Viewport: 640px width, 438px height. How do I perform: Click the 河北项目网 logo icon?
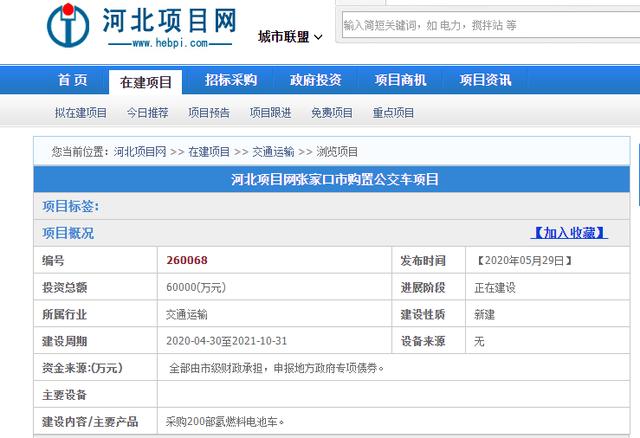pyautogui.click(x=68, y=25)
